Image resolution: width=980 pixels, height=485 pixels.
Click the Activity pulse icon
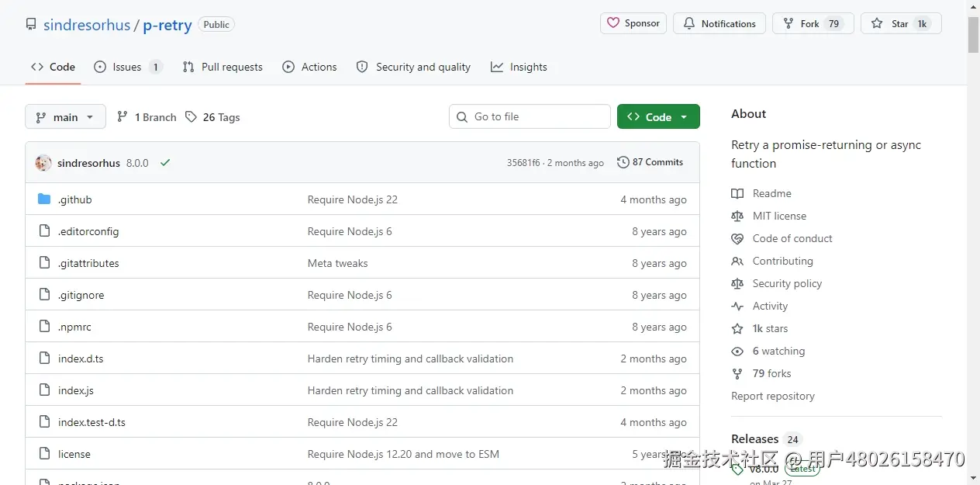(737, 306)
